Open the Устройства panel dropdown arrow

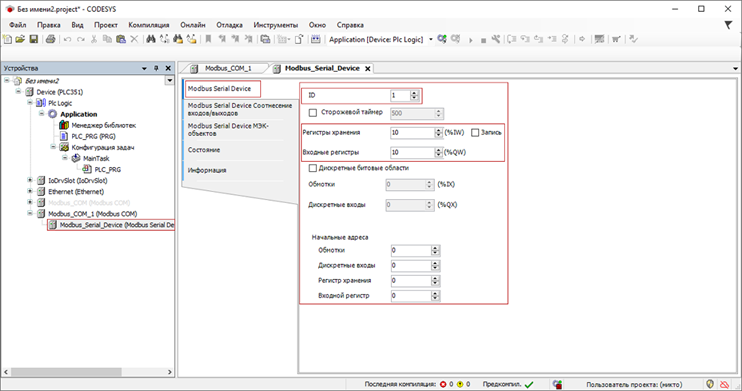(x=144, y=68)
